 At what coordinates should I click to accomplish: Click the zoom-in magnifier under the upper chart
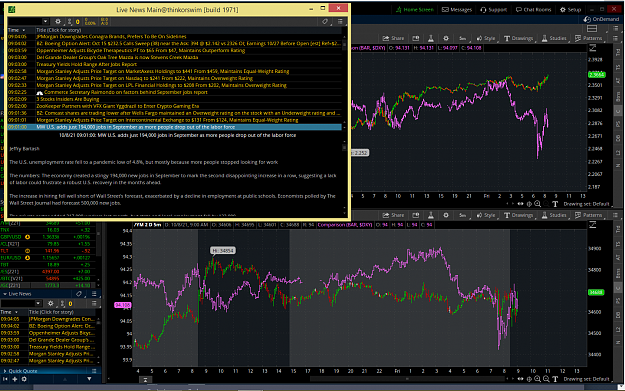537,204
